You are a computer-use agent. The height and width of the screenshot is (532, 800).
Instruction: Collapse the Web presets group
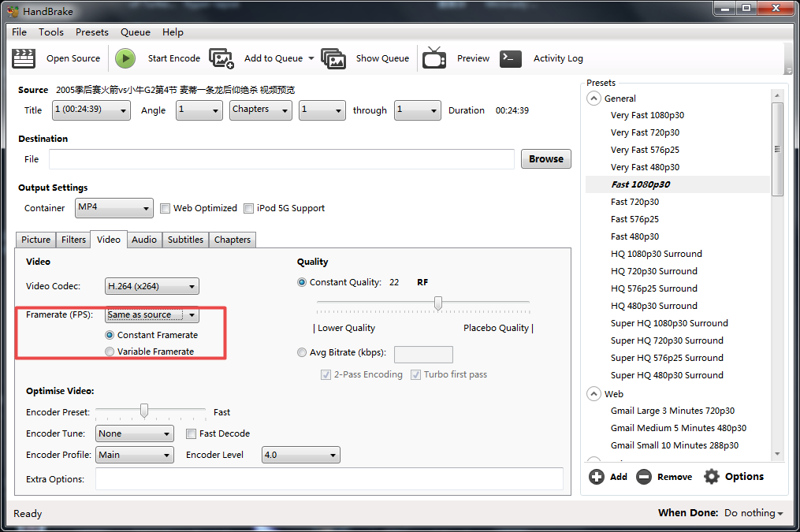(x=593, y=394)
